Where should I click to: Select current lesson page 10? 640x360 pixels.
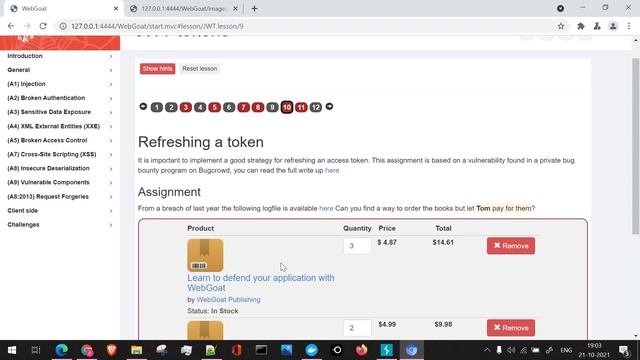pos(287,107)
